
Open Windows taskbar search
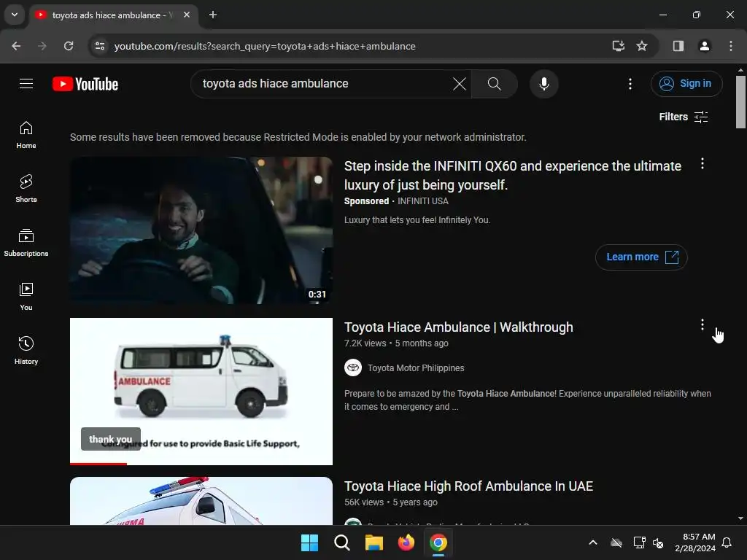[x=341, y=542]
